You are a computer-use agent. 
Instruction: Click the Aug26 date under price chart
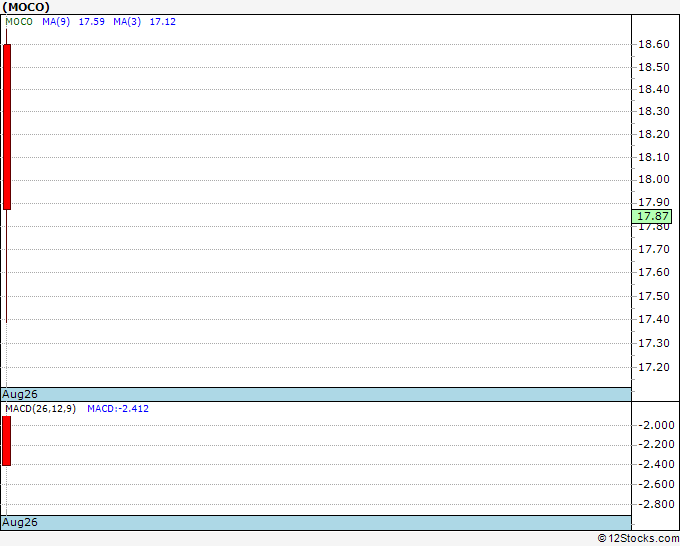tap(20, 394)
